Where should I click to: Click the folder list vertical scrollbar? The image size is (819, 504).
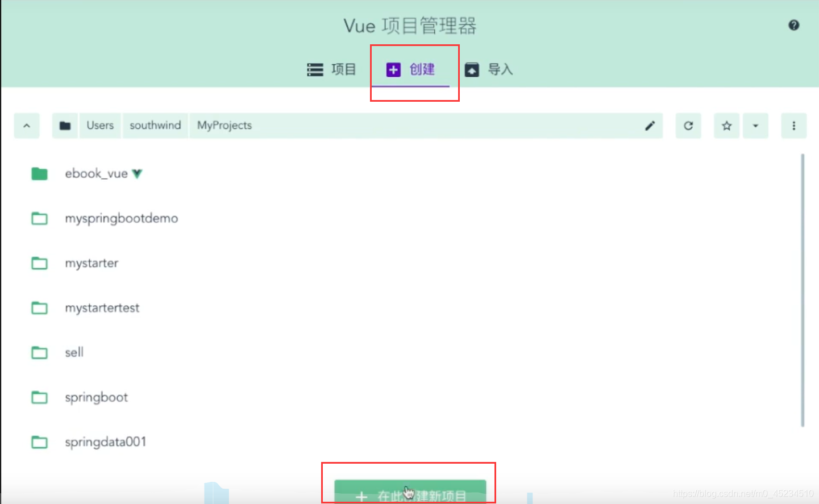click(803, 290)
